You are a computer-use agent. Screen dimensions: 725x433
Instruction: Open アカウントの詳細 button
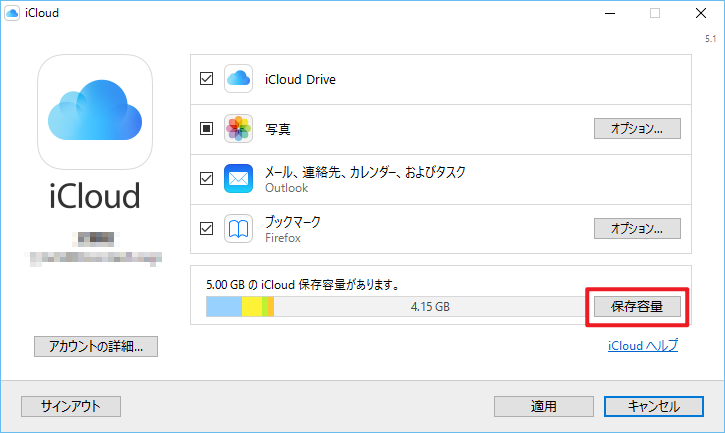96,346
